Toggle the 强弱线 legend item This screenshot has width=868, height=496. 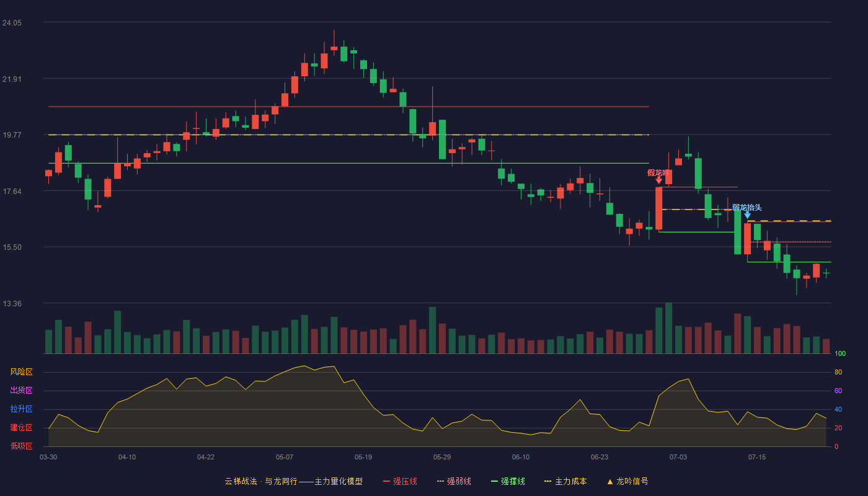454,481
